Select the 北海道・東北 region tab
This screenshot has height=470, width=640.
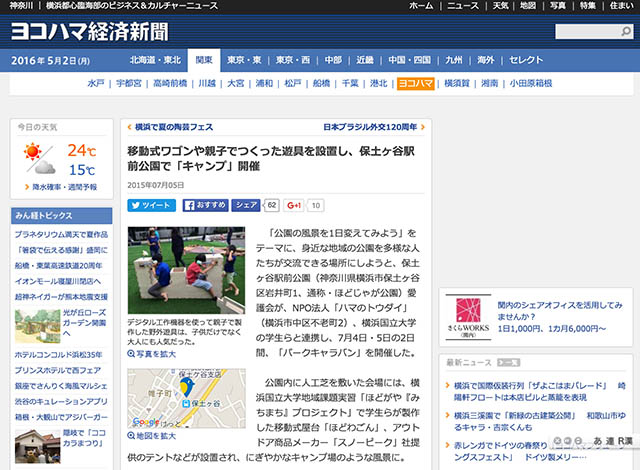(155, 60)
